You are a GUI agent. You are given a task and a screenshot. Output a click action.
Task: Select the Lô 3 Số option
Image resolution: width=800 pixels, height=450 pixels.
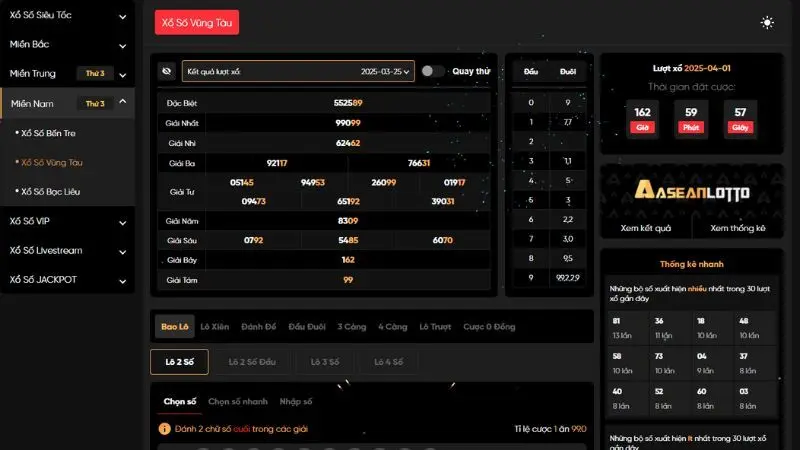tap(325, 361)
